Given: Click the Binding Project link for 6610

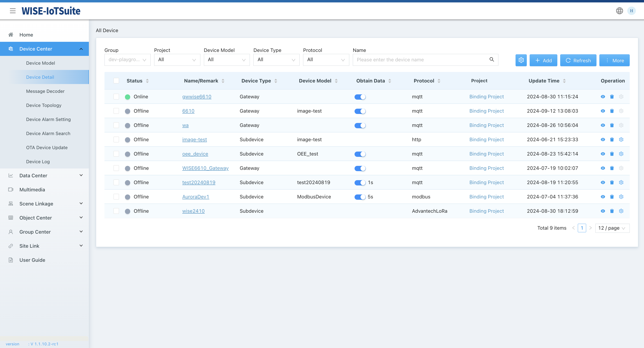Looking at the screenshot, I should pos(487,111).
